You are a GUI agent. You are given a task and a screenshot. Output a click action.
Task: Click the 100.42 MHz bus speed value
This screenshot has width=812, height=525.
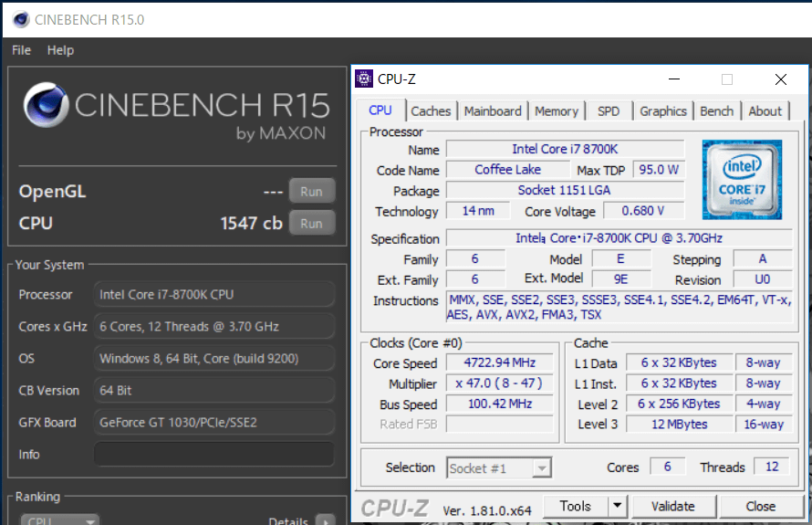[x=500, y=404]
